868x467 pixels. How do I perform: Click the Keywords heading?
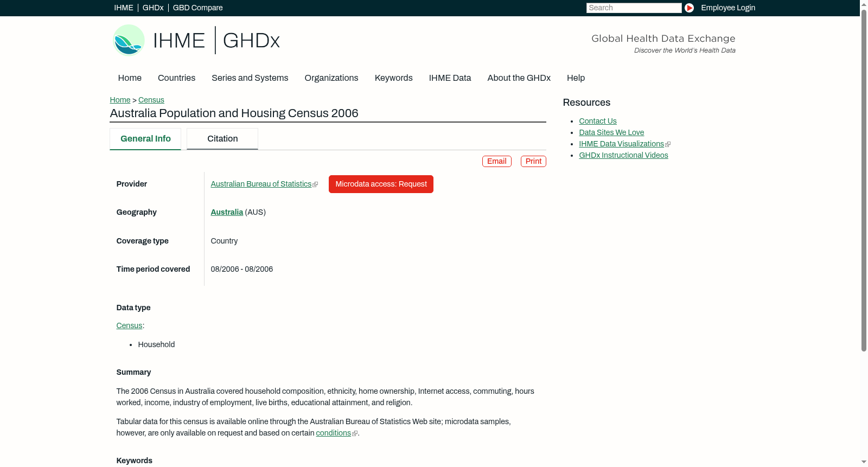coord(135,460)
